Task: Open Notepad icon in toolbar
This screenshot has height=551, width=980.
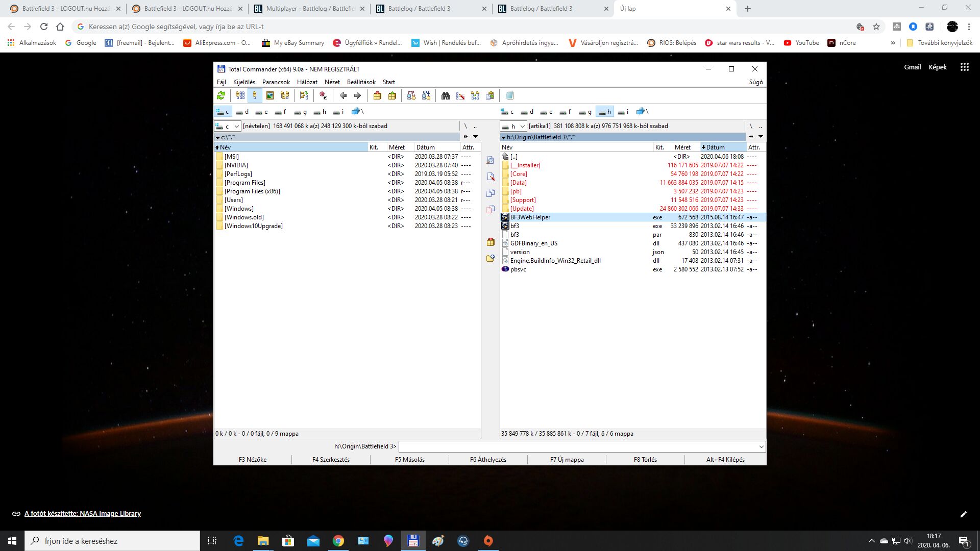Action: [509, 95]
